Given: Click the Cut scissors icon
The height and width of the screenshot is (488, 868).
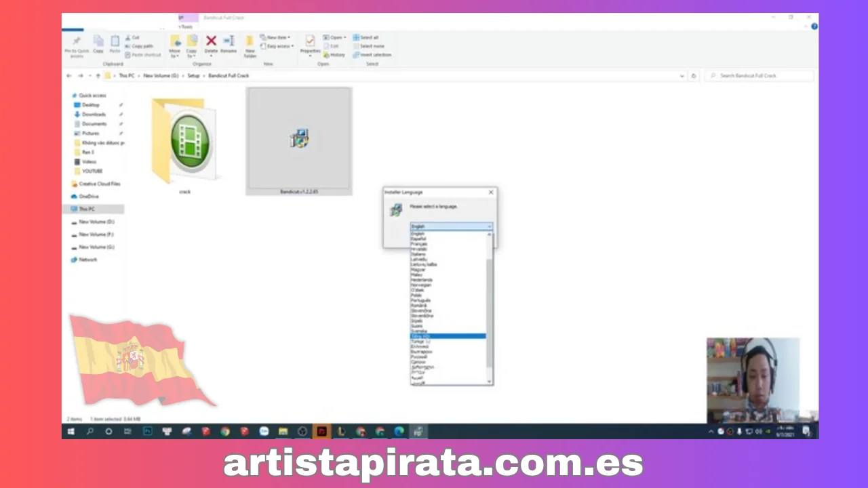Looking at the screenshot, I should point(127,37).
